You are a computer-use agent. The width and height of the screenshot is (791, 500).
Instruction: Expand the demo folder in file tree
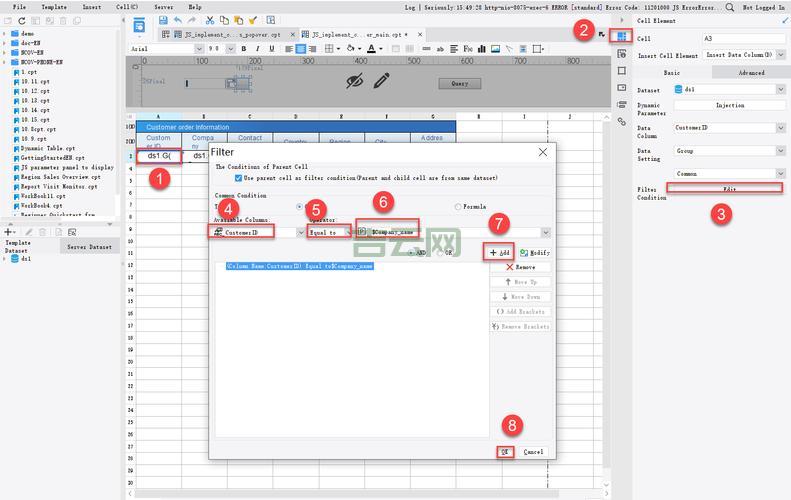(4, 33)
